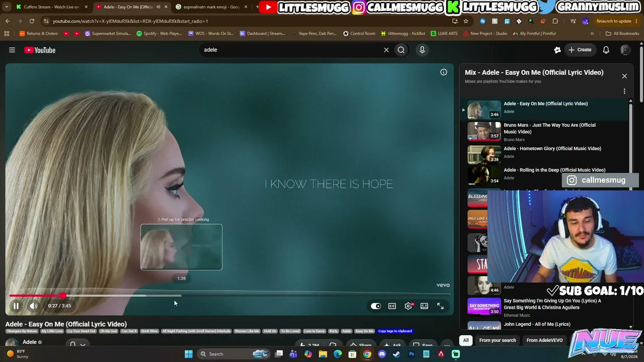Click the 'Love Is Game' tag
This screenshot has height=362, width=644.
(314, 331)
